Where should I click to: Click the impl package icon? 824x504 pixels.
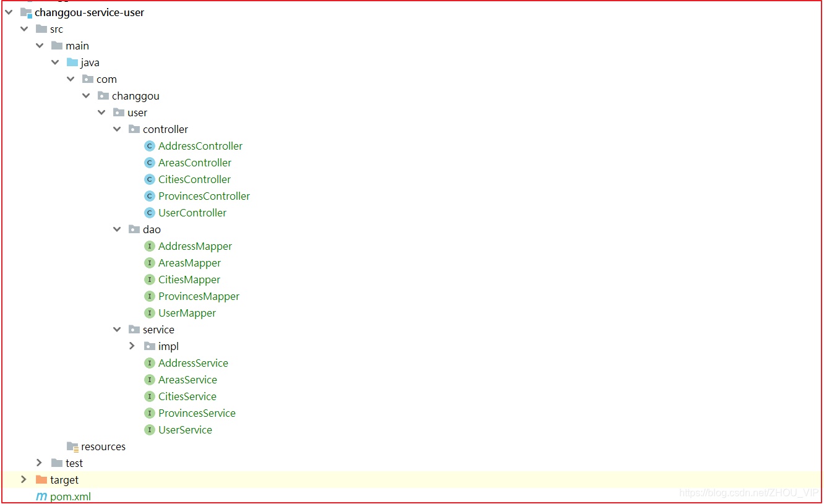pyautogui.click(x=150, y=346)
